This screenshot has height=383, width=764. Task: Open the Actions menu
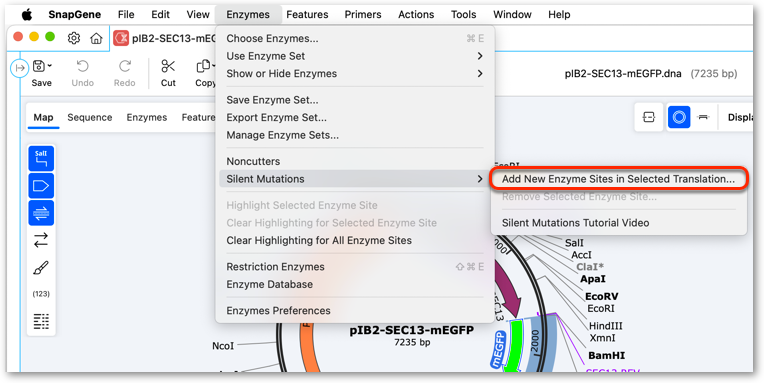click(x=416, y=15)
